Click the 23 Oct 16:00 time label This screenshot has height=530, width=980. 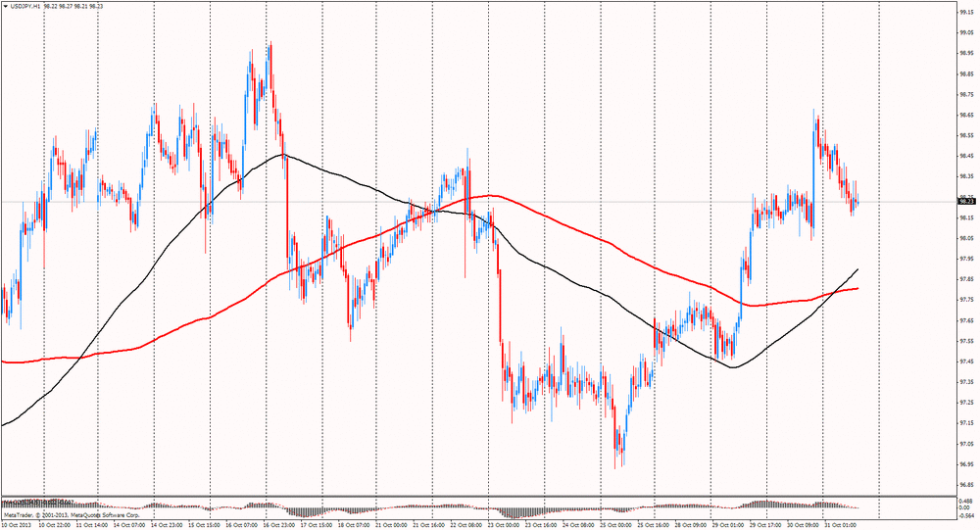[539, 526]
